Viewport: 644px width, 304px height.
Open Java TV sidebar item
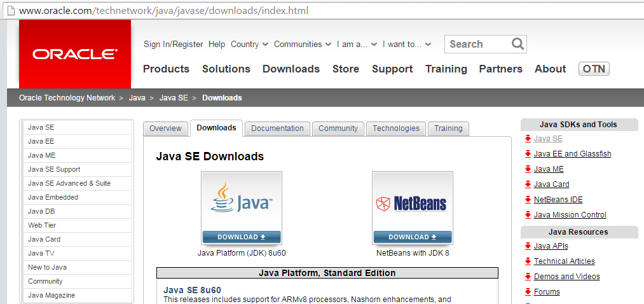tap(77, 253)
